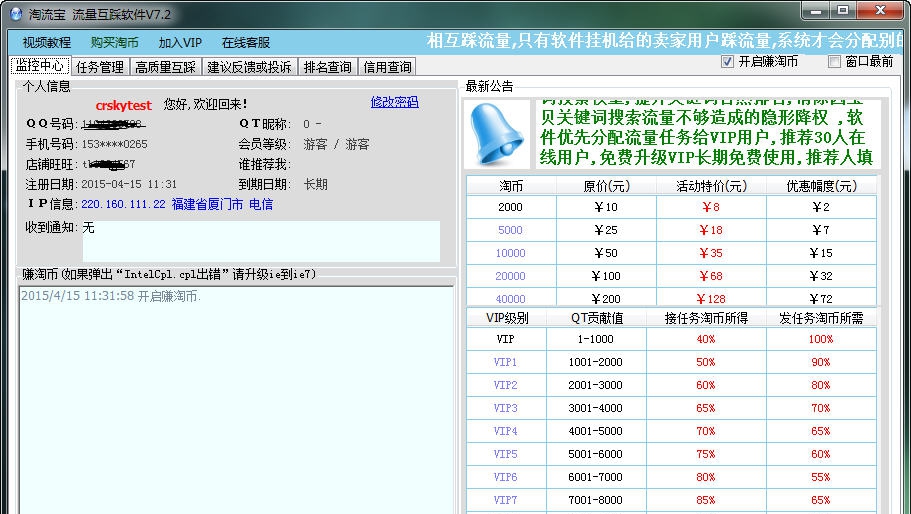The width and height of the screenshot is (911, 514).
Task: Click the 活动特价(元) column header
Action: (x=711, y=186)
